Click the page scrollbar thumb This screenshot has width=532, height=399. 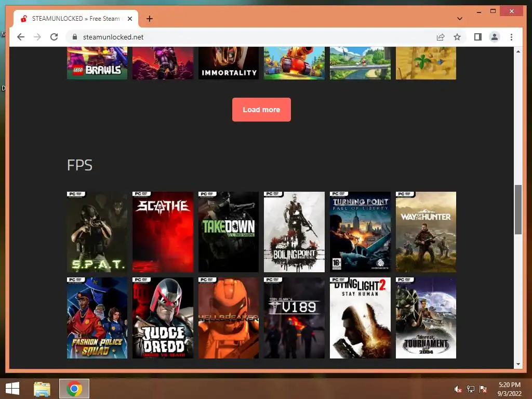click(x=518, y=209)
